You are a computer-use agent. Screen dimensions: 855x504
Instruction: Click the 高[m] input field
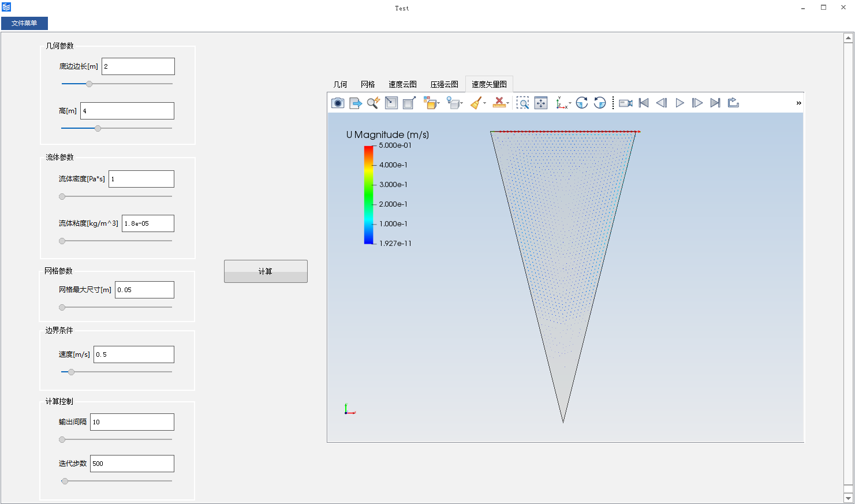point(127,111)
